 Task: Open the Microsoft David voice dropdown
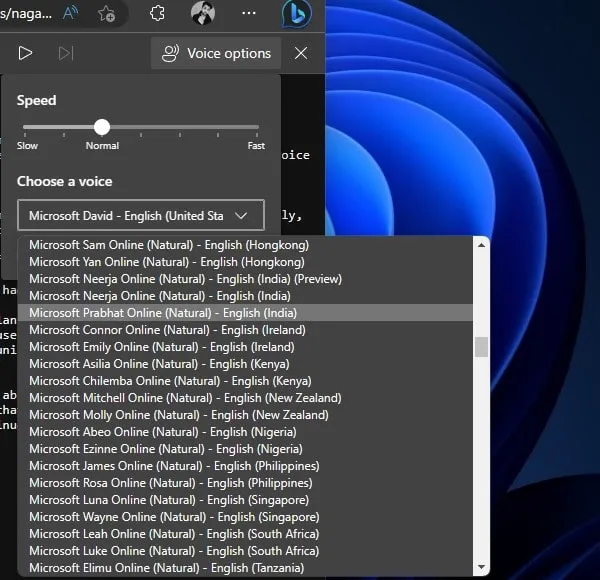click(141, 215)
